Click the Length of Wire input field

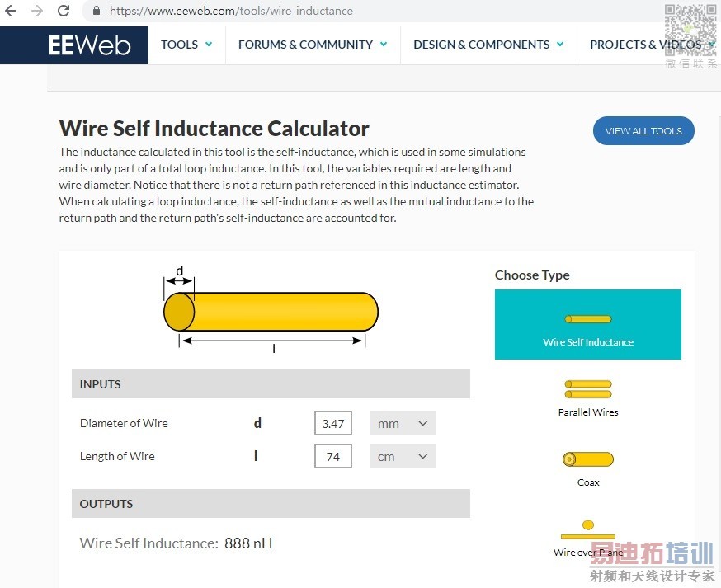(x=333, y=457)
